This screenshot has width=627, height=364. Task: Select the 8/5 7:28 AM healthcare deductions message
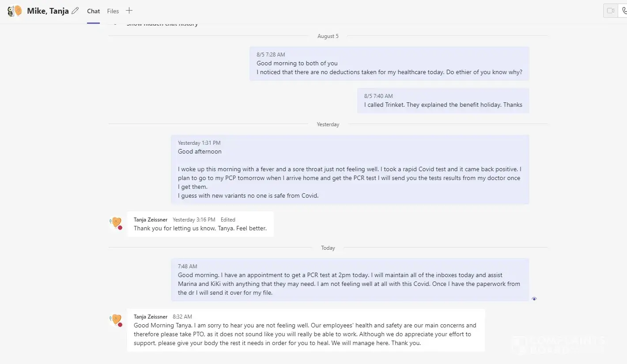(389, 68)
